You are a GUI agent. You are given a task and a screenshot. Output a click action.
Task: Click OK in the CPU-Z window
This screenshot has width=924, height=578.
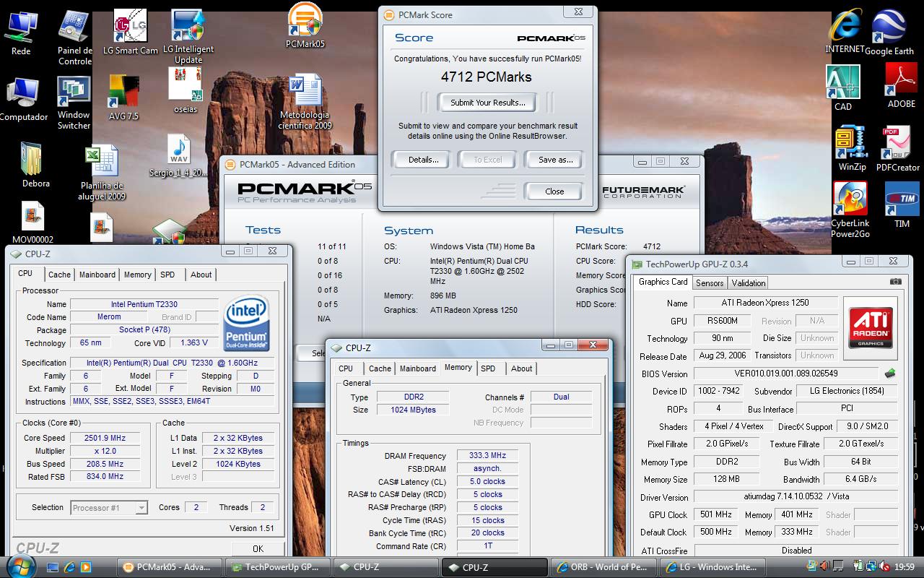pos(258,548)
